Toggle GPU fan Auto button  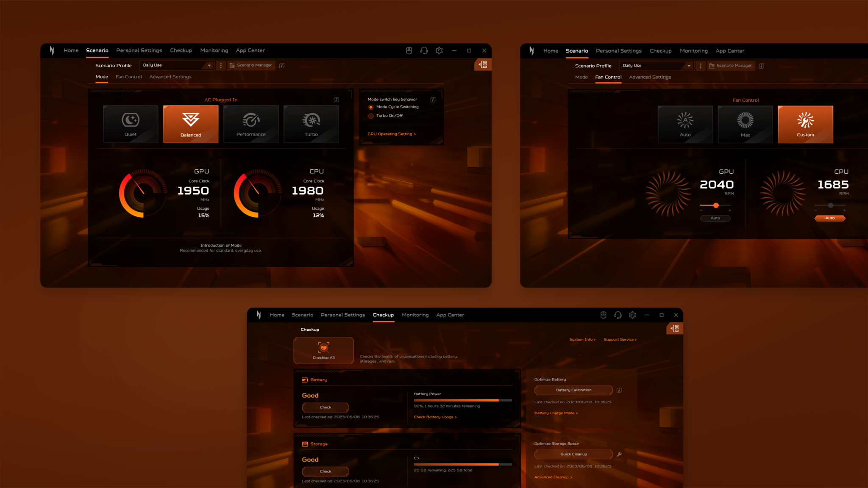click(714, 217)
